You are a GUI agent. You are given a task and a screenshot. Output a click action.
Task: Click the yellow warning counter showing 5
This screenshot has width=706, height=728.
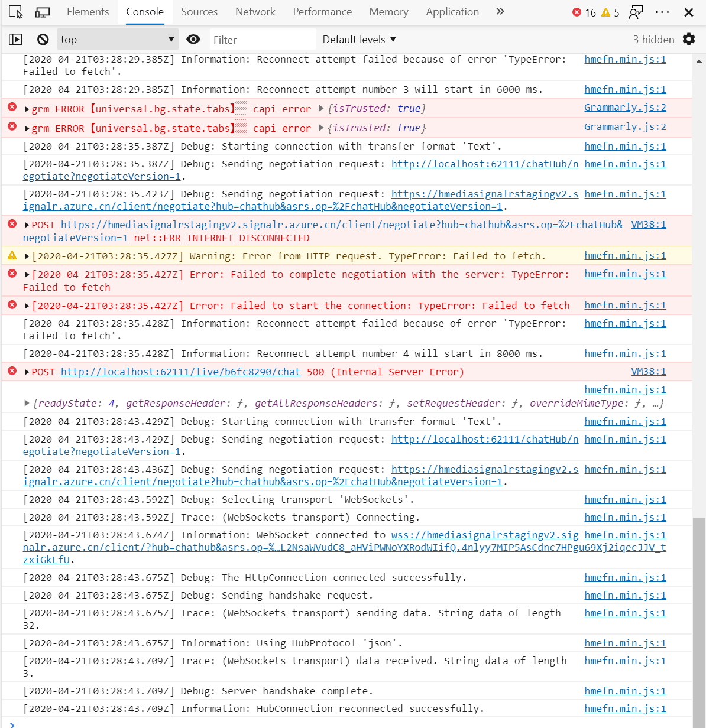click(609, 11)
